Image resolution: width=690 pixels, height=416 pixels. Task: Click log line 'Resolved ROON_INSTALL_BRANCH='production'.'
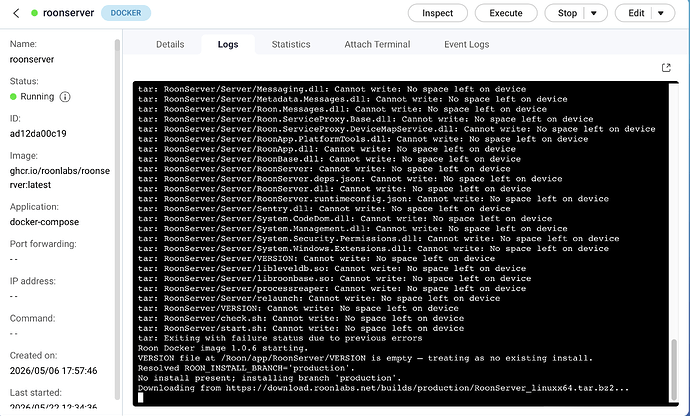click(x=246, y=368)
